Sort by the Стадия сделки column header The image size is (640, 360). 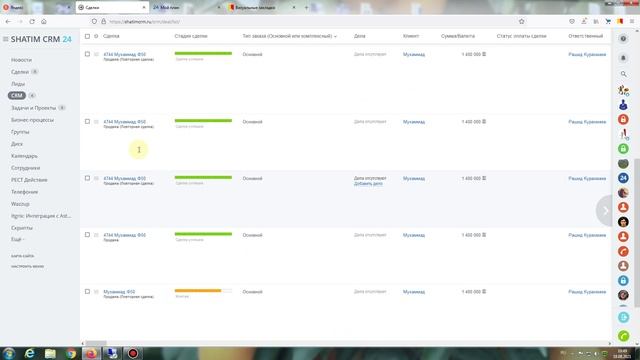point(191,36)
